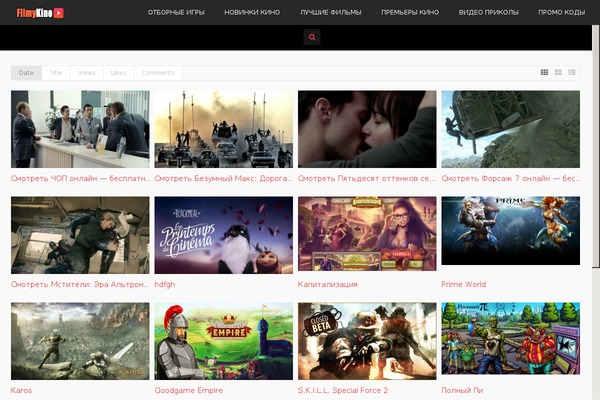Open the Капитализация title link
This screenshot has height=400, width=600.
coord(328,284)
